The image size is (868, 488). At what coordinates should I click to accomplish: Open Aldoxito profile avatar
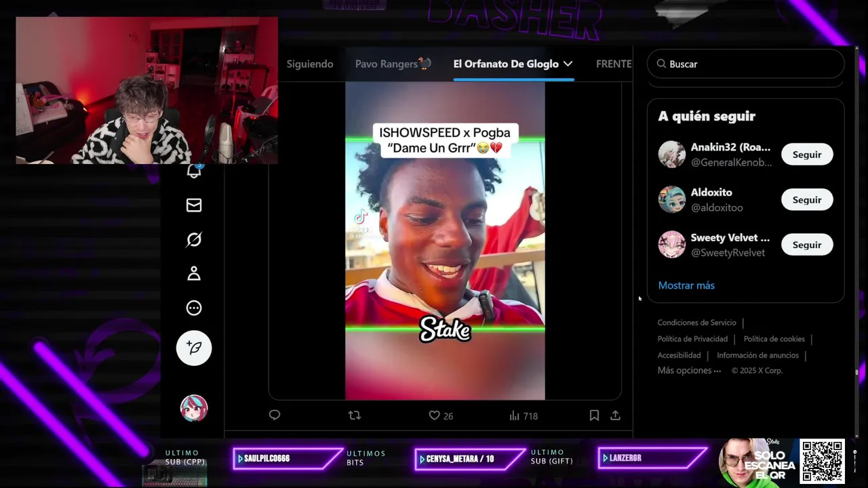[672, 200]
